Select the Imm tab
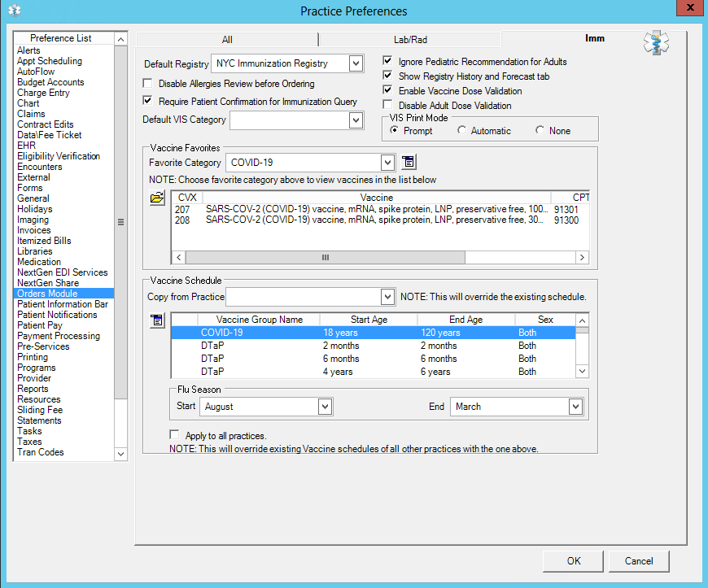The width and height of the screenshot is (708, 588). (x=594, y=38)
